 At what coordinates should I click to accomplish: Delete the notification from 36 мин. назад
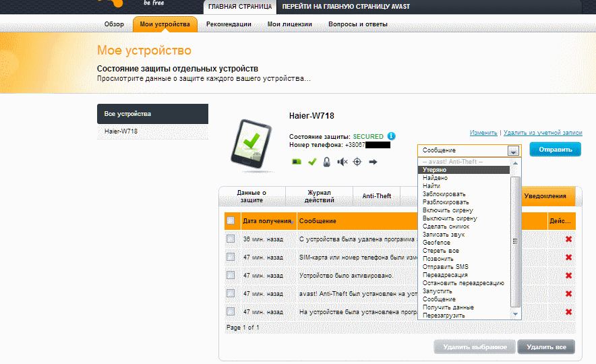[568, 239]
